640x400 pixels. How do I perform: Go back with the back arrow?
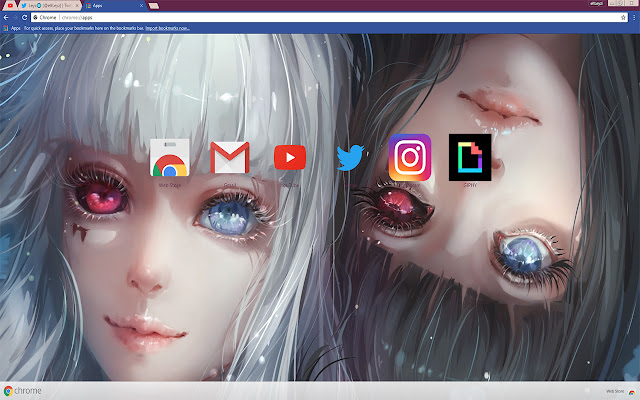6,18
